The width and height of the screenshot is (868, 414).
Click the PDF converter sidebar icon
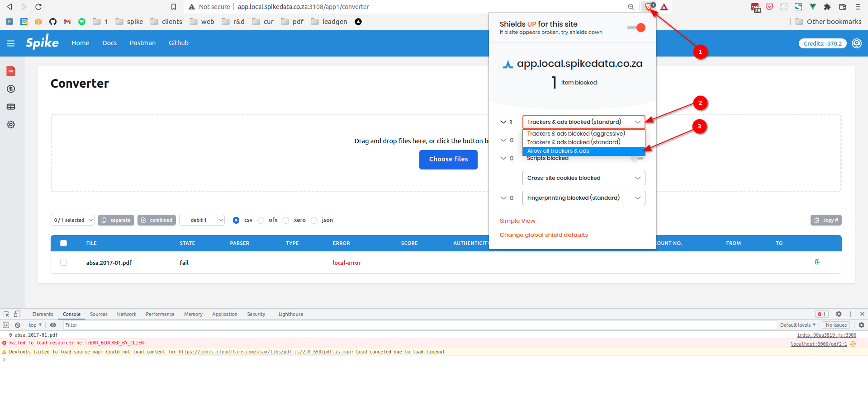coord(11,71)
